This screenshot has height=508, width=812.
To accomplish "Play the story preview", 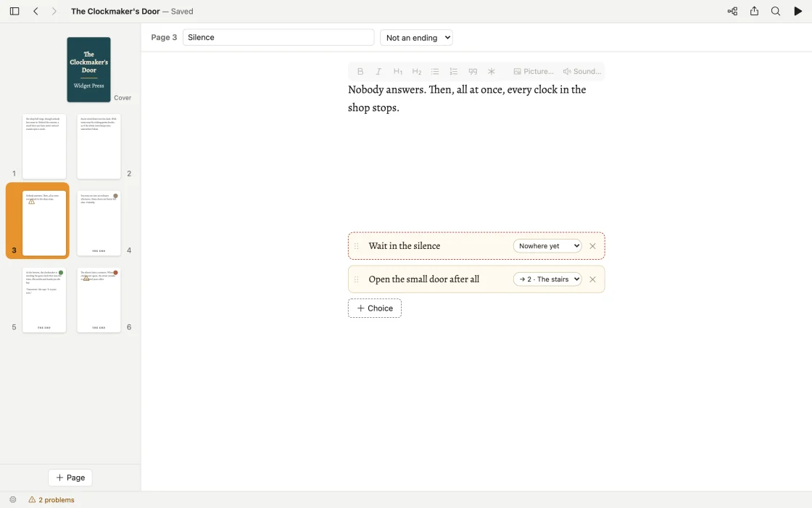I will click(797, 11).
